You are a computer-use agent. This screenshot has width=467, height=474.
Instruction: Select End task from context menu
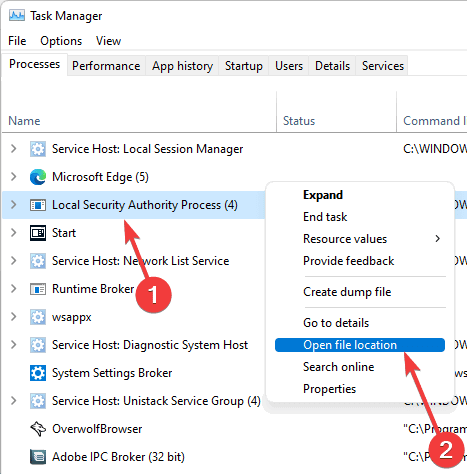click(x=325, y=217)
